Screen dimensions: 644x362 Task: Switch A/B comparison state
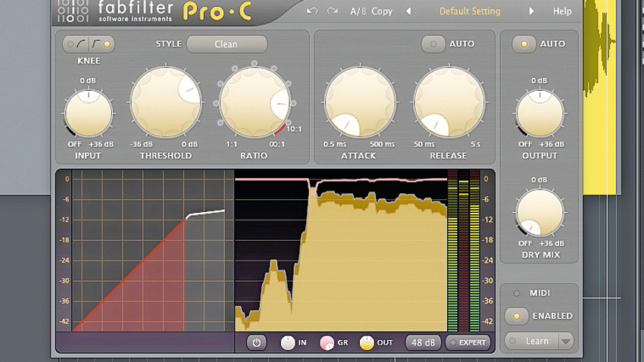click(x=358, y=11)
